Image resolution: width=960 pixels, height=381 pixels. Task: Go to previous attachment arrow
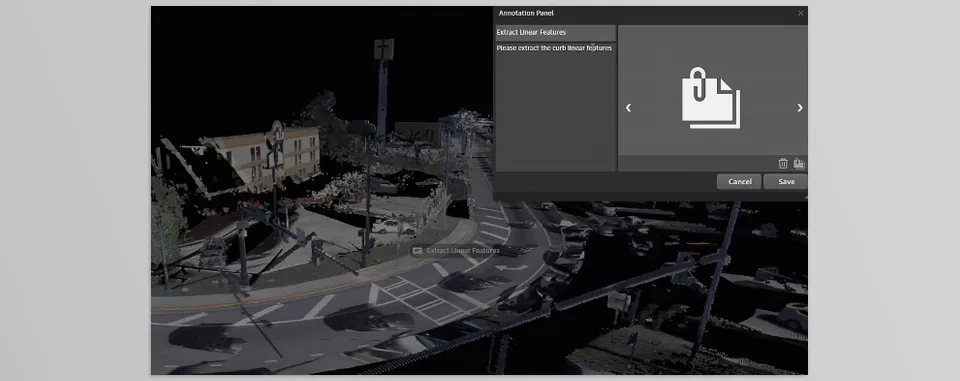(x=628, y=108)
